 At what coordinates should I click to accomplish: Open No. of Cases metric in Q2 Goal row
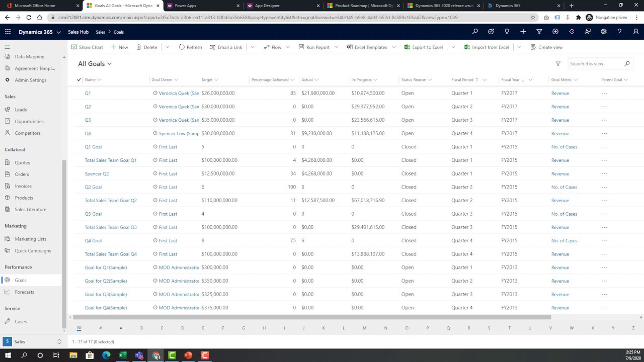point(564,187)
